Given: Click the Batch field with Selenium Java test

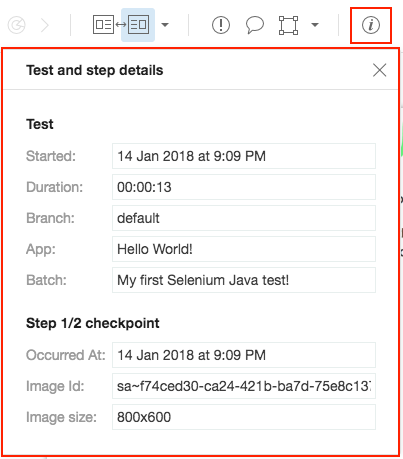Looking at the screenshot, I should pyautogui.click(x=244, y=280).
